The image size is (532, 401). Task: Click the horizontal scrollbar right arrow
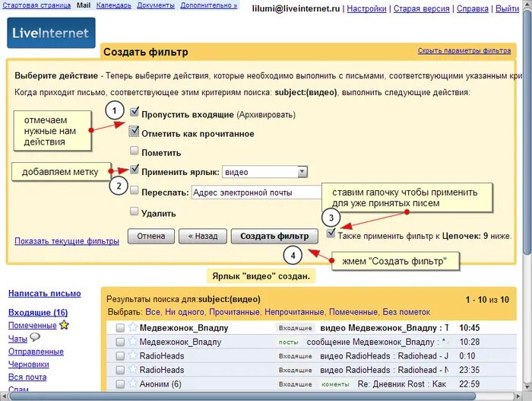click(x=518, y=396)
